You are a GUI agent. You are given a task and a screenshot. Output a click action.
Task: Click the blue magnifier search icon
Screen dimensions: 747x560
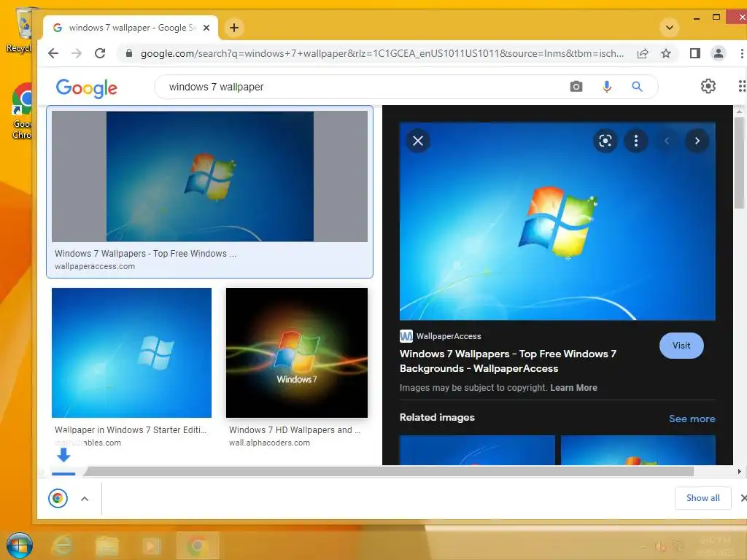point(637,87)
